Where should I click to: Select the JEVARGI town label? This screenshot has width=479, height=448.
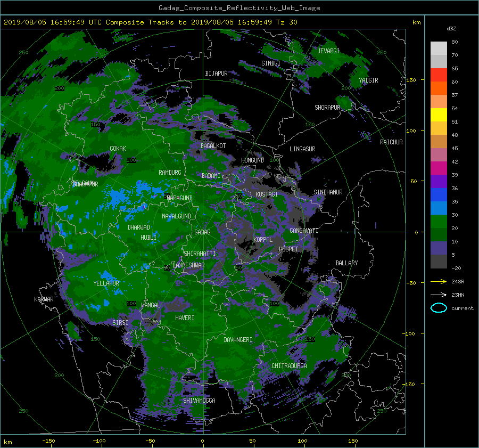328,51
